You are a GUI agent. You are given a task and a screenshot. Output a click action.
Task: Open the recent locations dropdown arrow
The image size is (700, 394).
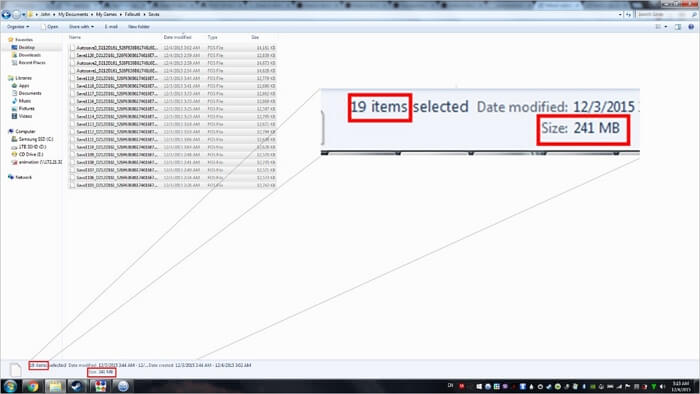click(x=24, y=14)
